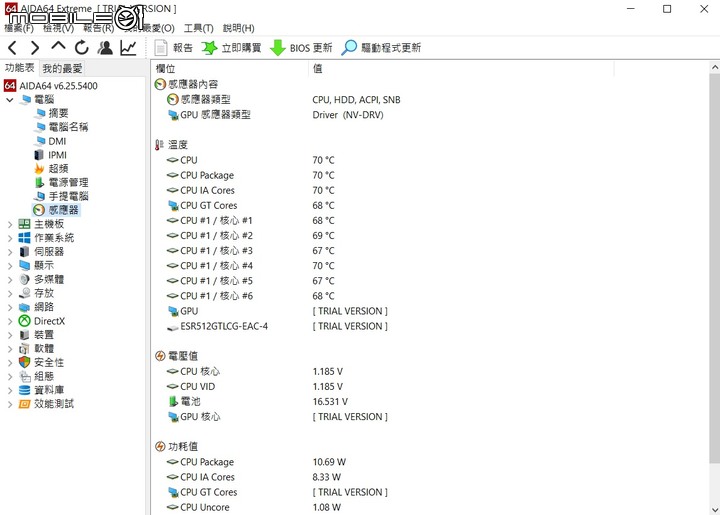The width and height of the screenshot is (720, 515).
Task: Open the 說明(H) menu
Action: pyautogui.click(x=239, y=28)
